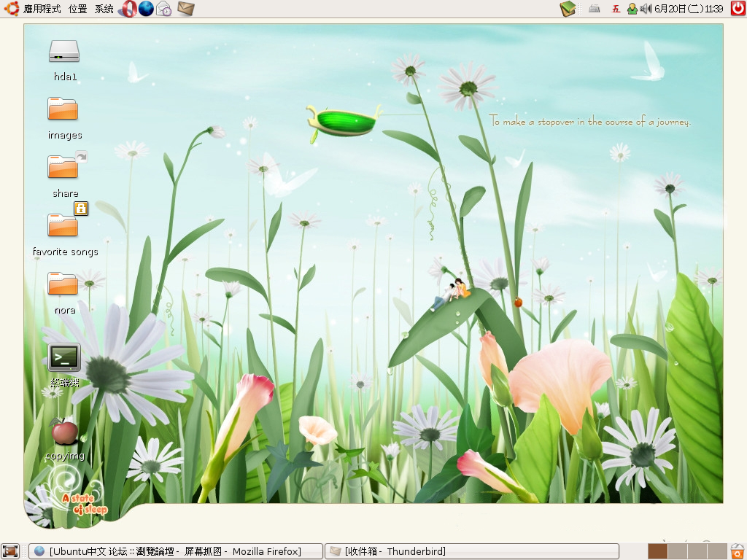Open the green book dictionary applet
Screen dimensions: 747x560
(568, 9)
